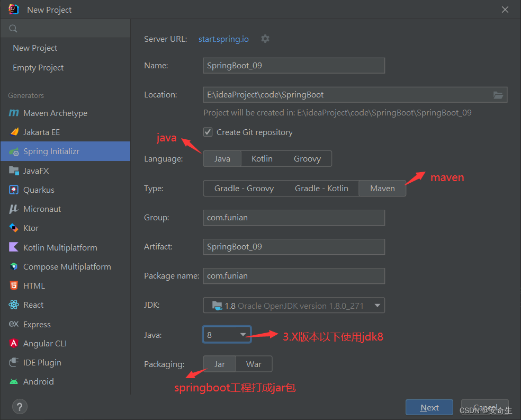Screen dimensions: 521x420
Task: Click the help question mark icon
Action: click(20, 406)
